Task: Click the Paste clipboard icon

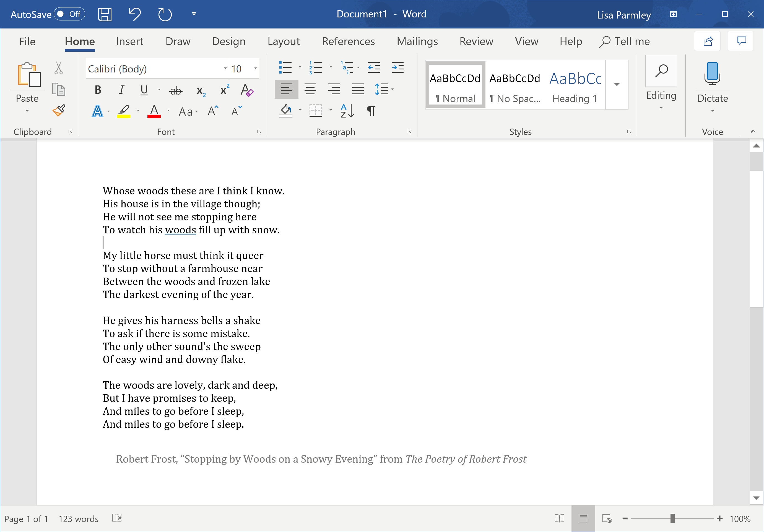Action: pyautogui.click(x=29, y=75)
